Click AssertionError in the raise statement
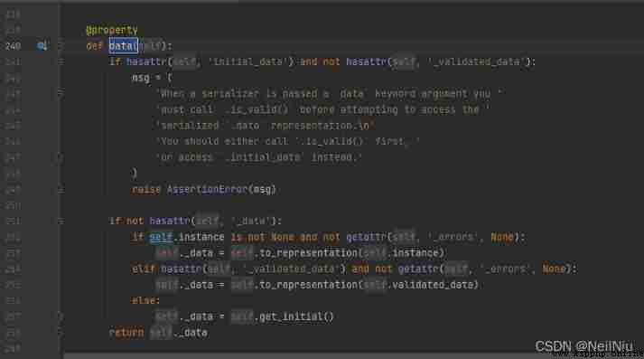This screenshot has height=359, width=644. pyautogui.click(x=207, y=190)
